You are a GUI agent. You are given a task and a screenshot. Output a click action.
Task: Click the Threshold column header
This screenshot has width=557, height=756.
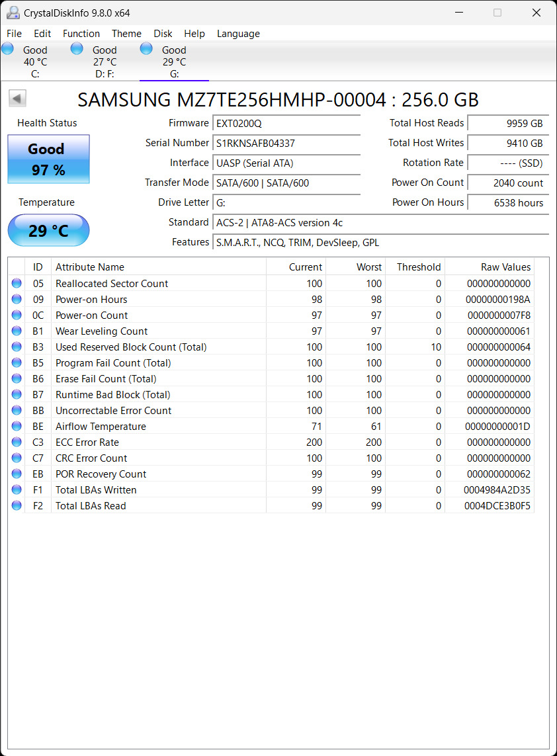tap(415, 267)
